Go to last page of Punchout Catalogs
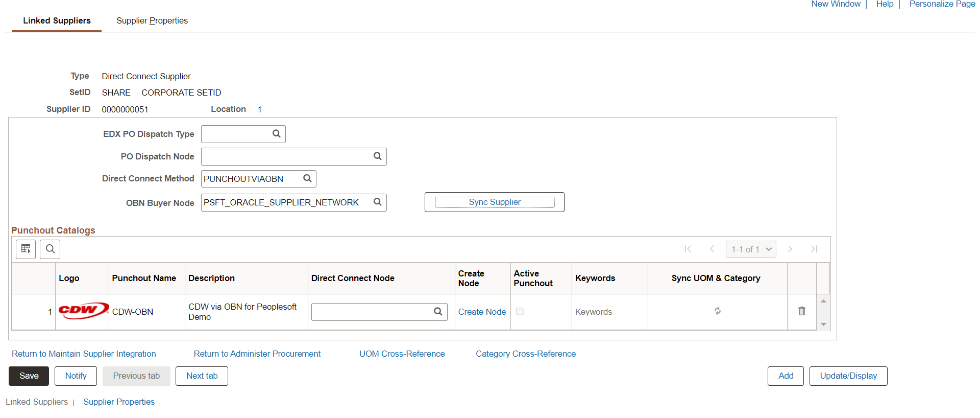The height and width of the screenshot is (418, 980). 814,249
